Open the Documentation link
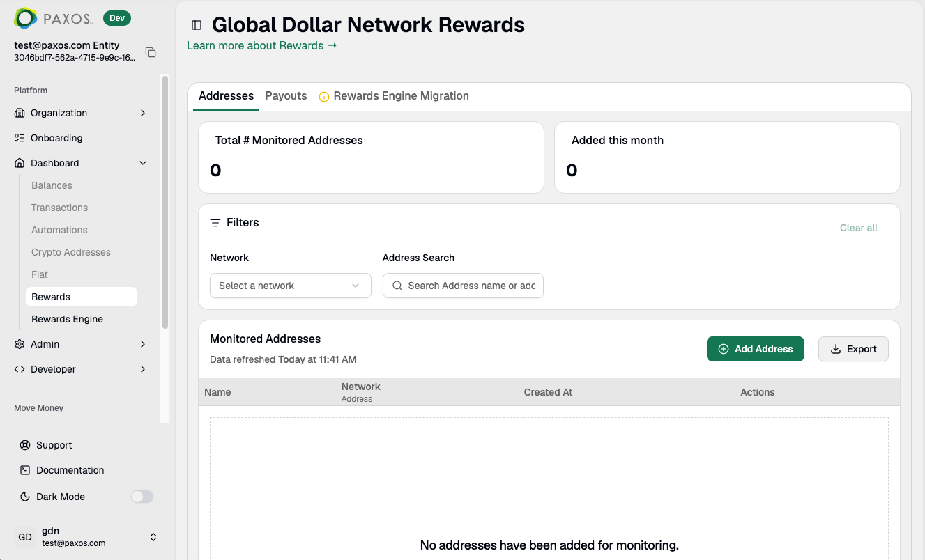The height and width of the screenshot is (560, 925). [70, 470]
